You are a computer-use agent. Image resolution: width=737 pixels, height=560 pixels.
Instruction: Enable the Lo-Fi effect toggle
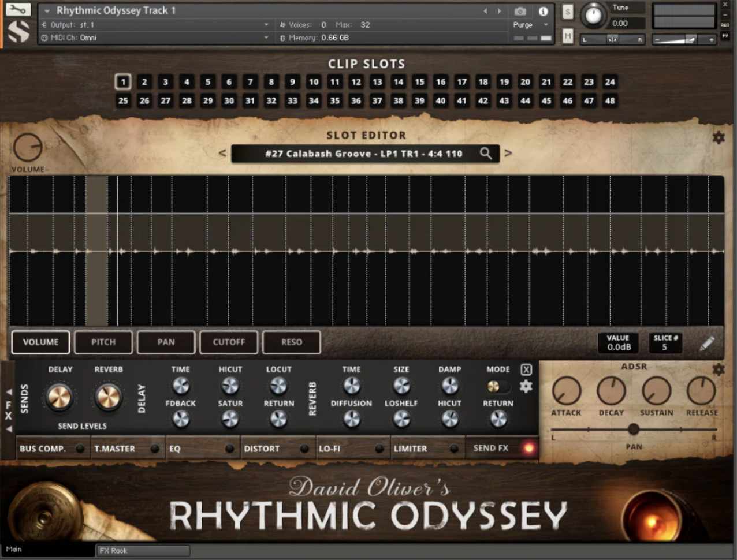pyautogui.click(x=379, y=449)
